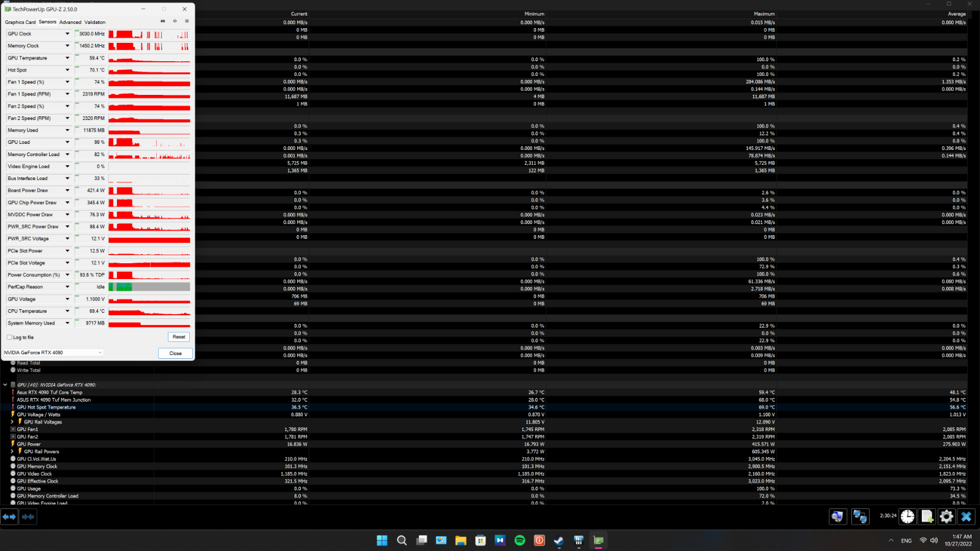Click the GPU-Z screenshot camera icon
Screen dimensions: 980x551
click(162, 21)
